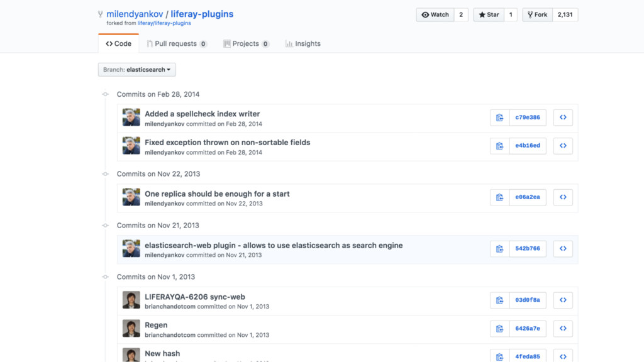Go to upstream liferay/liferay-plugins repo
Image resolution: width=644 pixels, height=362 pixels.
164,23
